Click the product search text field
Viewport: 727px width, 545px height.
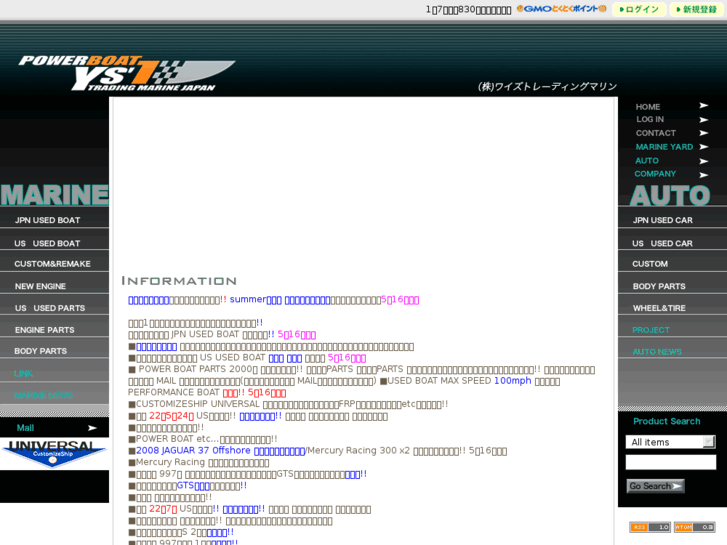tap(670, 462)
